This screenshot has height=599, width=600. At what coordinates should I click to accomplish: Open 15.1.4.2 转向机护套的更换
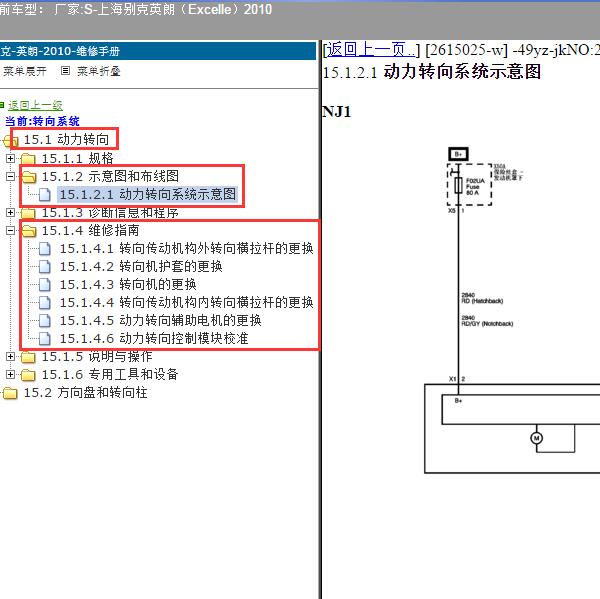pos(141,266)
